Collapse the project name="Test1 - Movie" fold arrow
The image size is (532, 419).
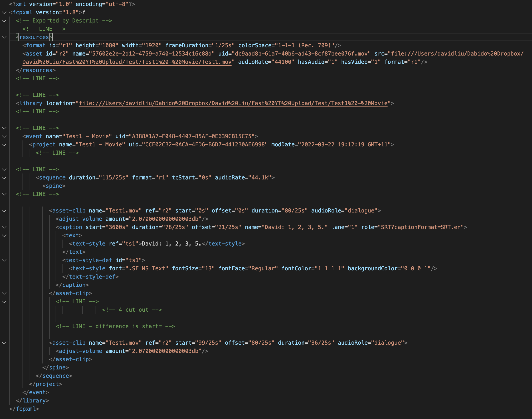pyautogui.click(x=4, y=145)
